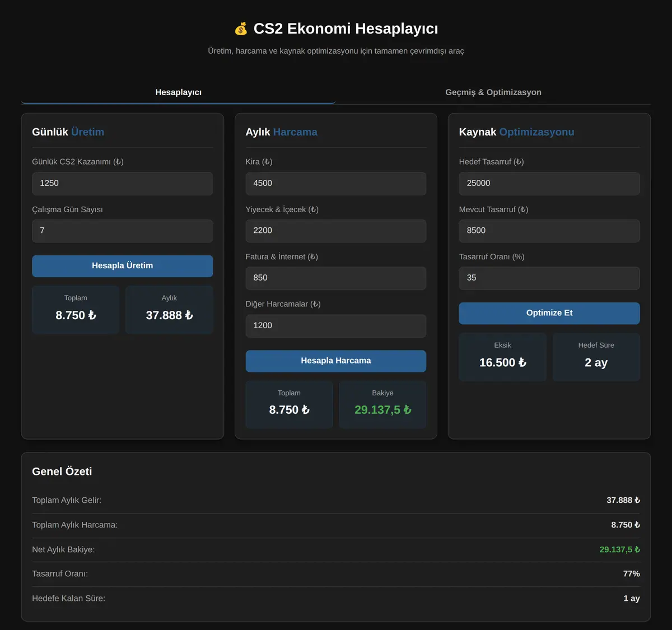Click the Hedef Süre value 2 ay
The width and height of the screenshot is (672, 630).
[596, 363]
